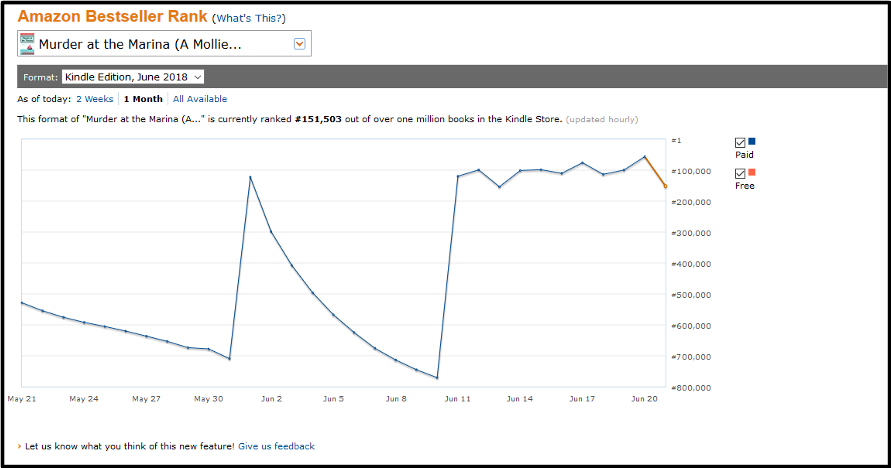Click the book cover thumbnail icon

[27, 44]
